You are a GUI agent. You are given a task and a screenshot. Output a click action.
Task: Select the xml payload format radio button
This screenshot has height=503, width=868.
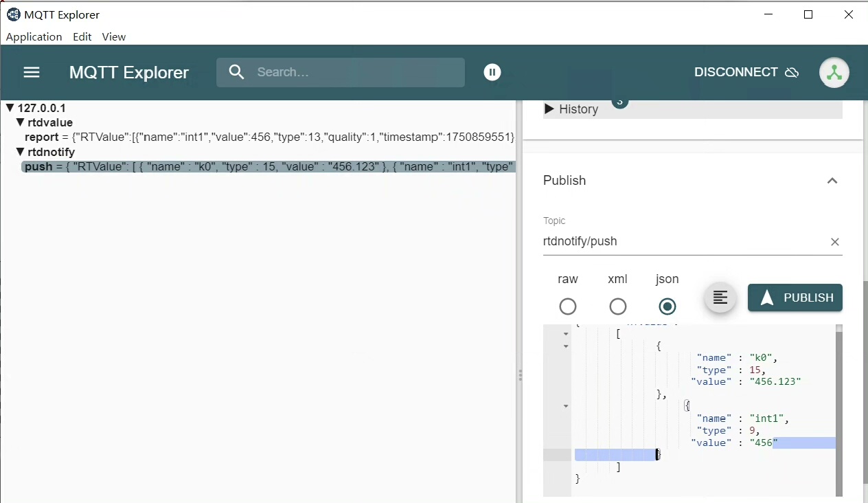[x=618, y=306]
